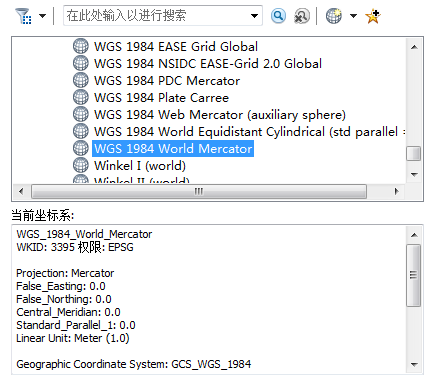Image resolution: width=433 pixels, height=385 pixels.
Task: Click the 'Geographic Coordinate System: GCS_WGS_1984' text
Action: 134,364
